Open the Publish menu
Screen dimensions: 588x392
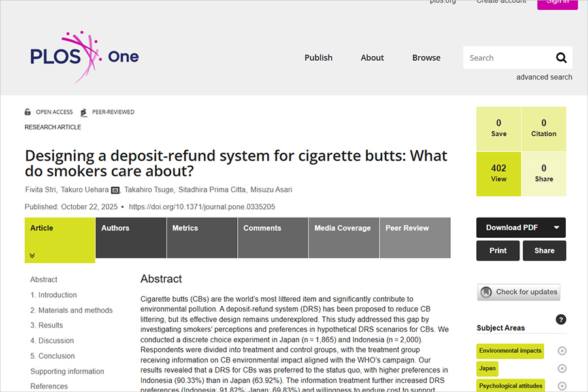pos(318,57)
